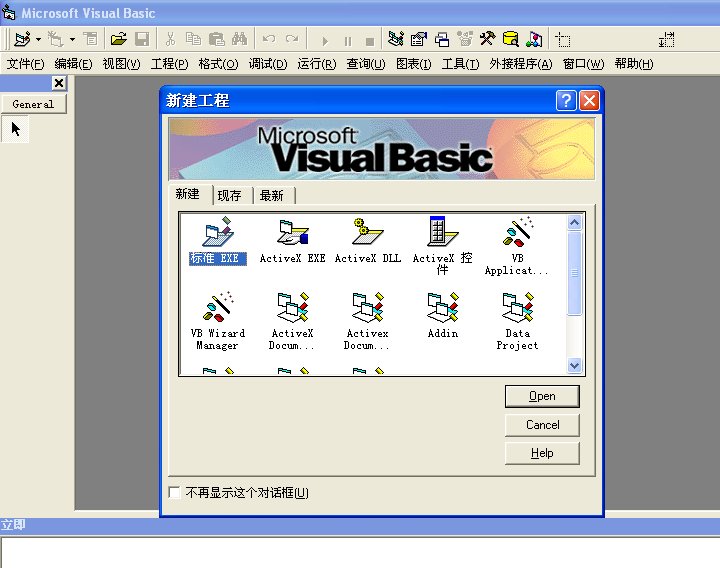
Task: Click the Undo toolbar icon
Action: pyautogui.click(x=269, y=39)
